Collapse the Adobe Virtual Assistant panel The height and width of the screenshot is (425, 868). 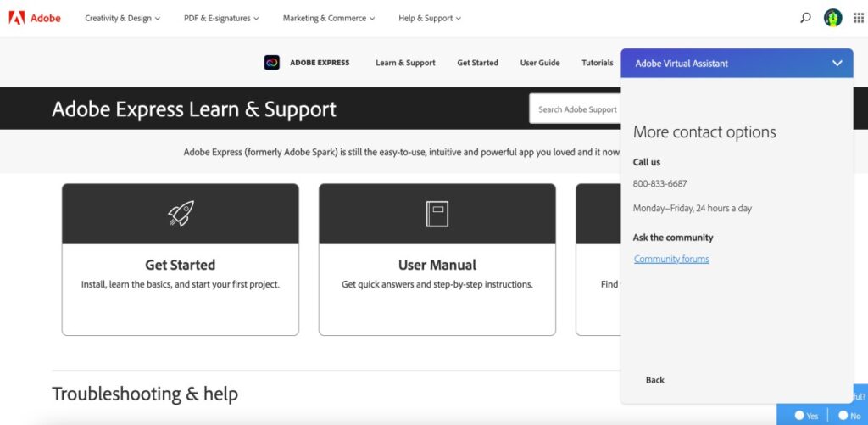837,64
